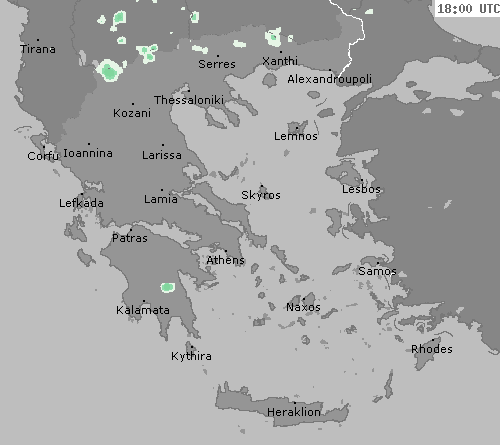The width and height of the screenshot is (500, 445).
Task: Select the Alexandroupoli label
Action: [329, 79]
